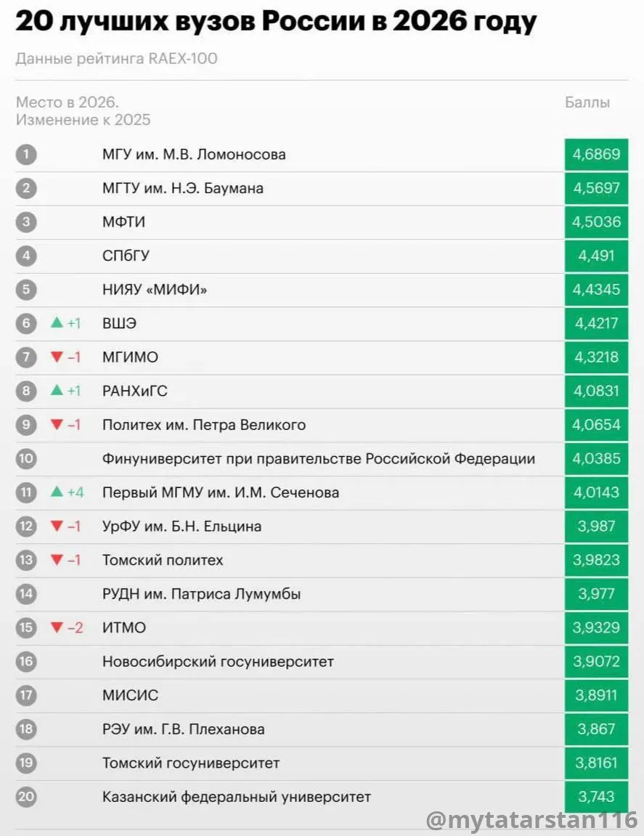Image resolution: width=644 pixels, height=836 pixels.
Task: Select 'УрФУ им. Б.Н. Ельцина' name
Action: [x=182, y=527]
